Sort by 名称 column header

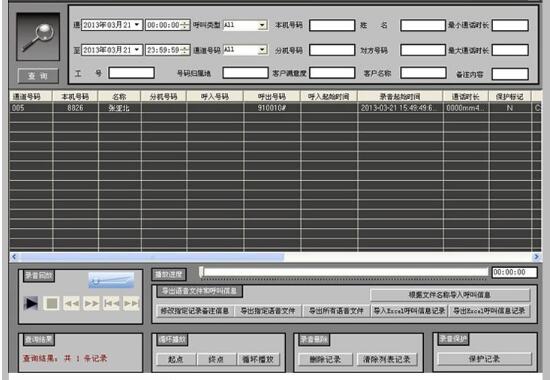coord(119,96)
